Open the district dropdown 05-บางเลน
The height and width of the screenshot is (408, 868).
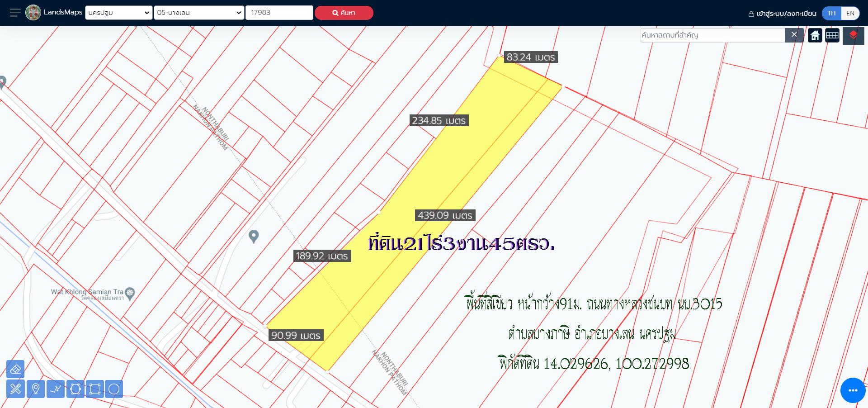pos(199,13)
